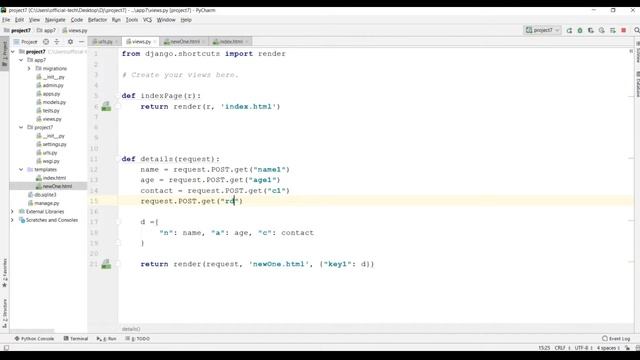Click Run with Coverage icon

tap(591, 31)
